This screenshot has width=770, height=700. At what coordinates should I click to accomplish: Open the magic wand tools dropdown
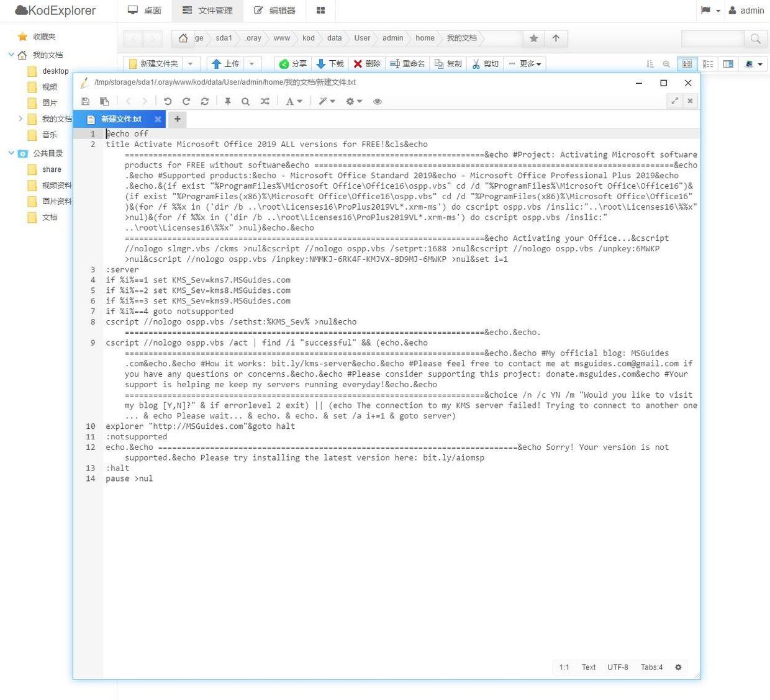327,101
